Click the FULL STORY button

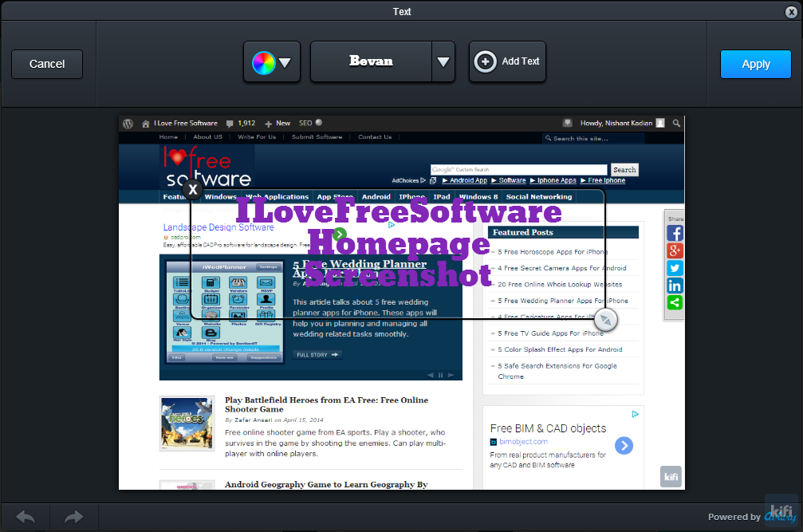point(317,355)
